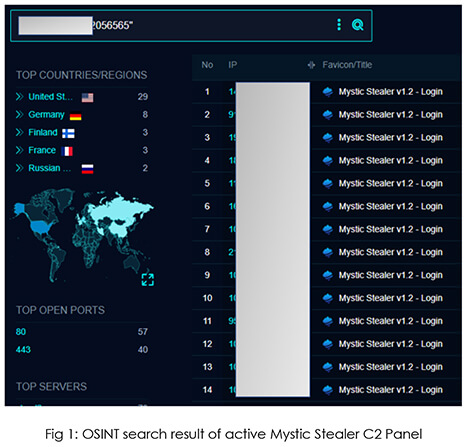The image size is (471, 447).
Task: Click the favicon in result row 14
Action: click(x=328, y=390)
